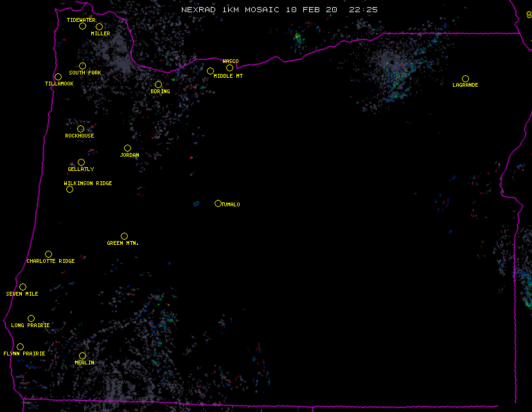Select the Seven Mile station marker
532x412 pixels.
tap(22, 287)
